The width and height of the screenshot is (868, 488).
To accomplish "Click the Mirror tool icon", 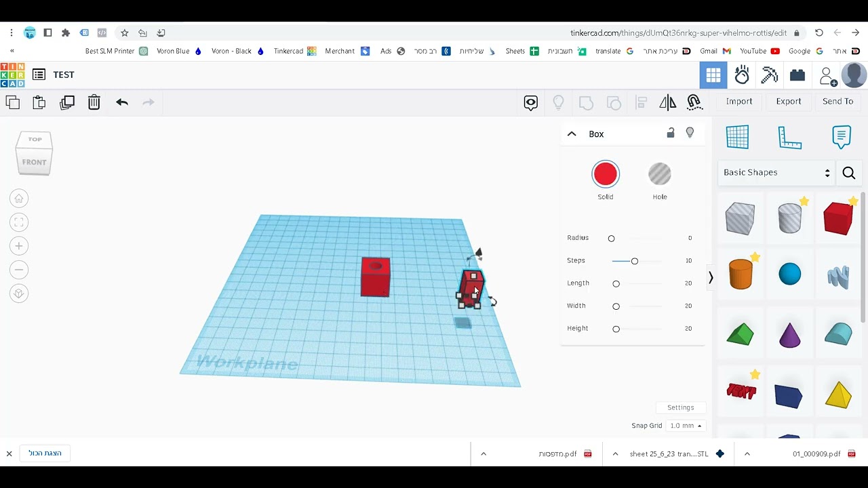I will click(668, 102).
